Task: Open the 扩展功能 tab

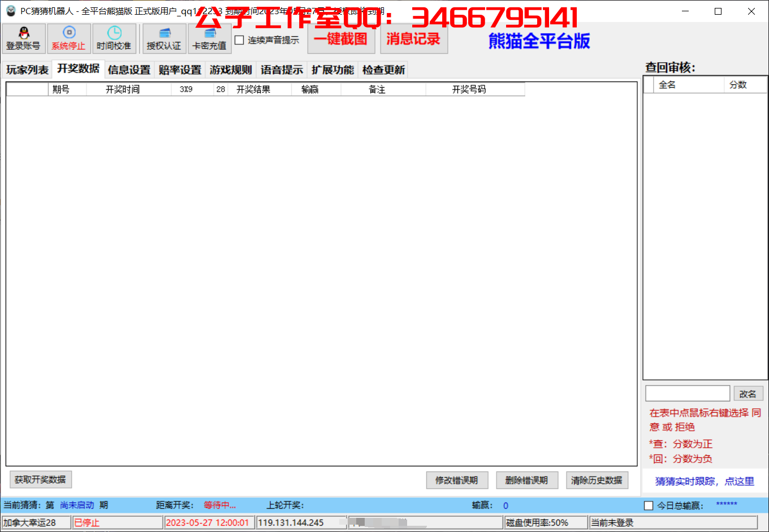Action: click(x=332, y=70)
